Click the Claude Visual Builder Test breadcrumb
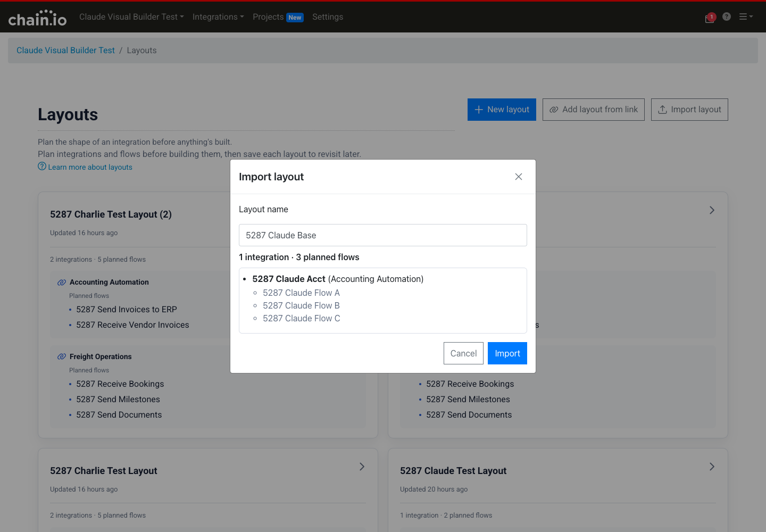Image resolution: width=766 pixels, height=532 pixels. click(65, 51)
